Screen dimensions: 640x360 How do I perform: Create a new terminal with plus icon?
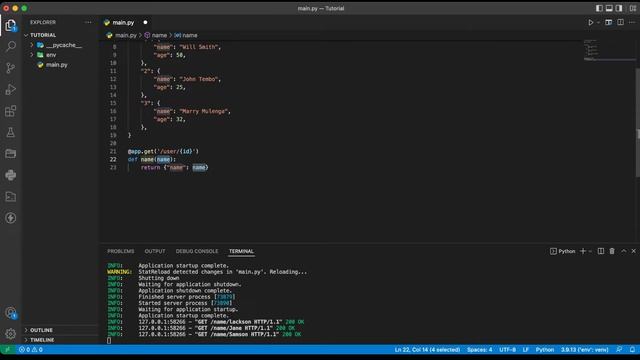pyautogui.click(x=583, y=251)
